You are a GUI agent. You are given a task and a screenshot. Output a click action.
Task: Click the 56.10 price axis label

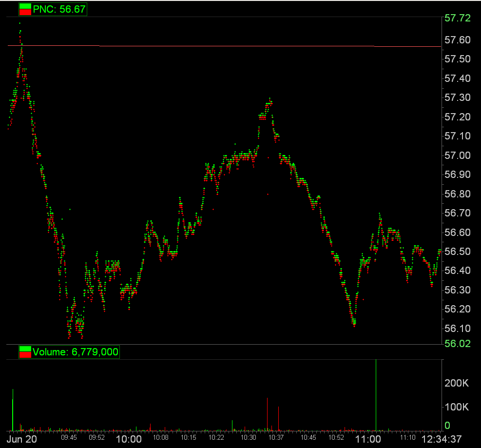pyautogui.click(x=458, y=329)
